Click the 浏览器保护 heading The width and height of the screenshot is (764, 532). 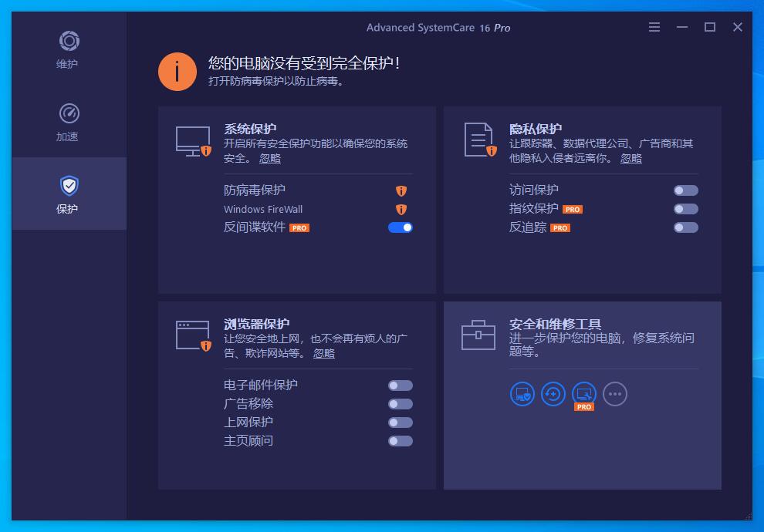[x=257, y=324]
